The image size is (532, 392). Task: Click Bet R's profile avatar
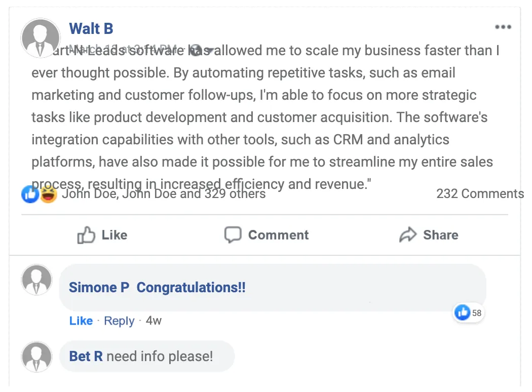[x=36, y=357]
